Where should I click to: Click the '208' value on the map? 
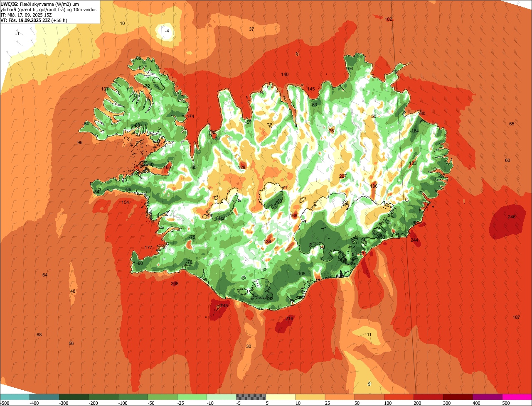pyautogui.click(x=175, y=284)
